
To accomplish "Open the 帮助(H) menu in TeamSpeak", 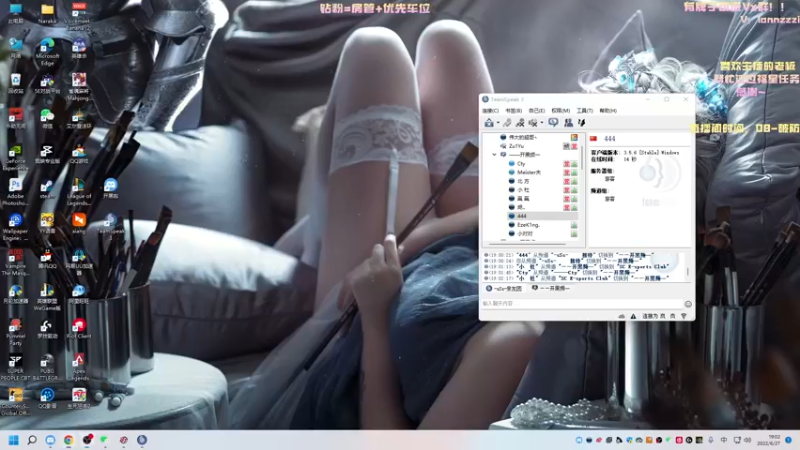I will [x=608, y=111].
